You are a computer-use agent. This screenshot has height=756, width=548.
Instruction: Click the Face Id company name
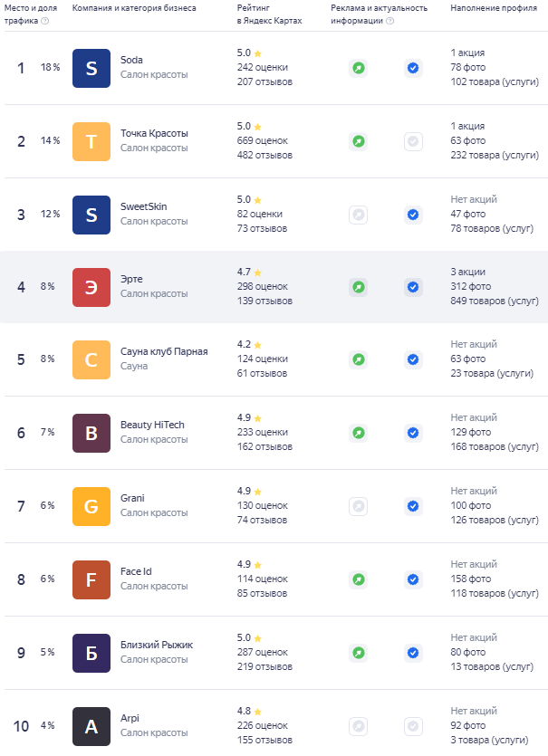(x=136, y=571)
